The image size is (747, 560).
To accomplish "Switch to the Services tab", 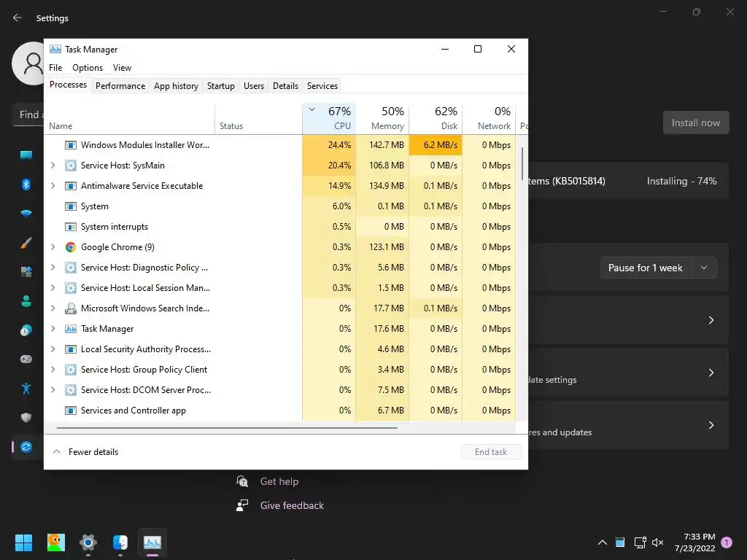I will (322, 86).
